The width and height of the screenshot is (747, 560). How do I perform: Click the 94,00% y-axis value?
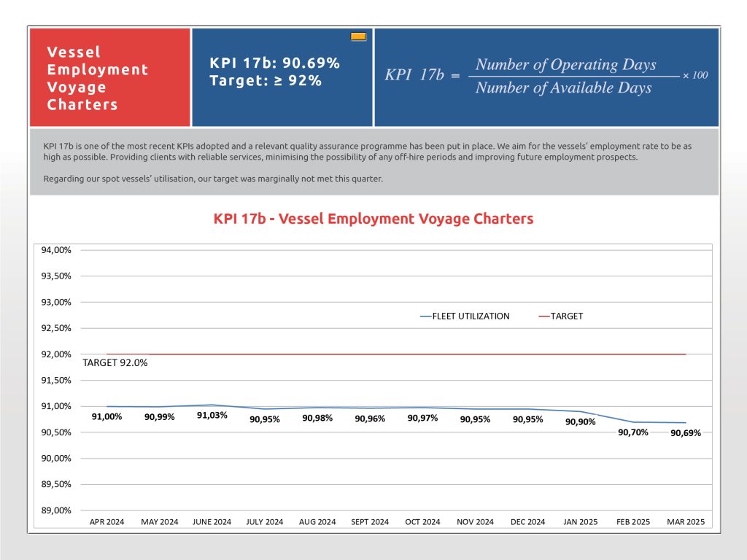coord(56,250)
